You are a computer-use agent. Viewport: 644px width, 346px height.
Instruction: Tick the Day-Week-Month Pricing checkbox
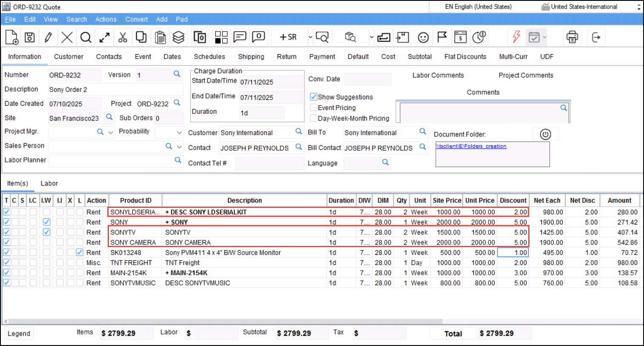314,118
